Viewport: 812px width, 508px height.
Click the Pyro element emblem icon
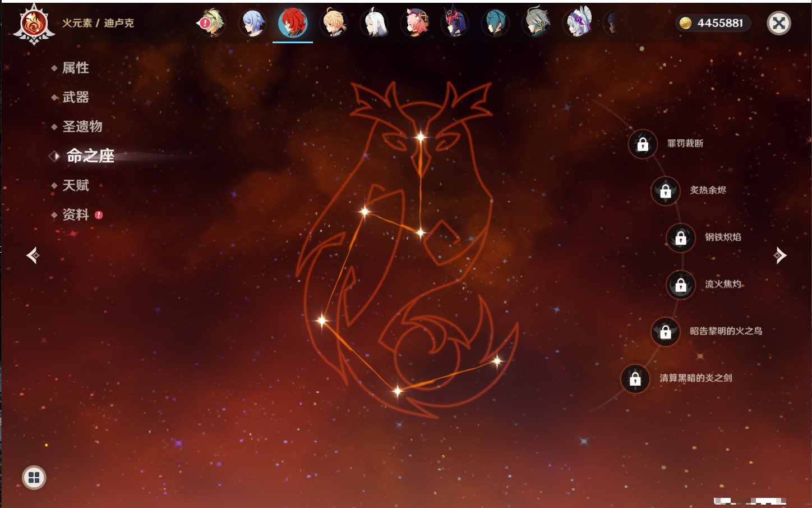(x=34, y=24)
